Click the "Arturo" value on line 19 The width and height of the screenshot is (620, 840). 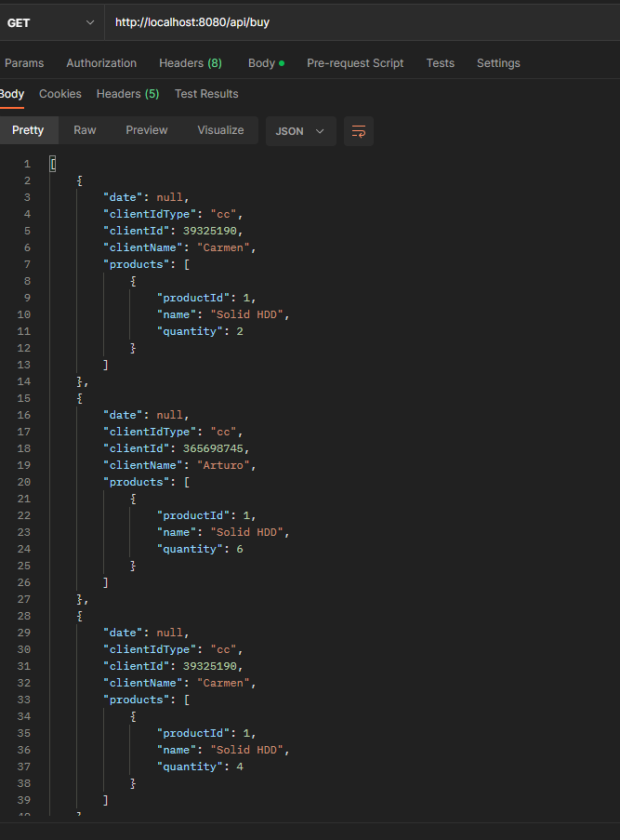[223, 465]
